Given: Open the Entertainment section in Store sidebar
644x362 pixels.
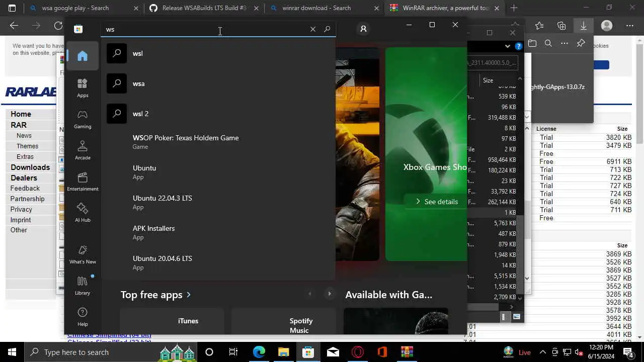Looking at the screenshot, I should point(83,182).
